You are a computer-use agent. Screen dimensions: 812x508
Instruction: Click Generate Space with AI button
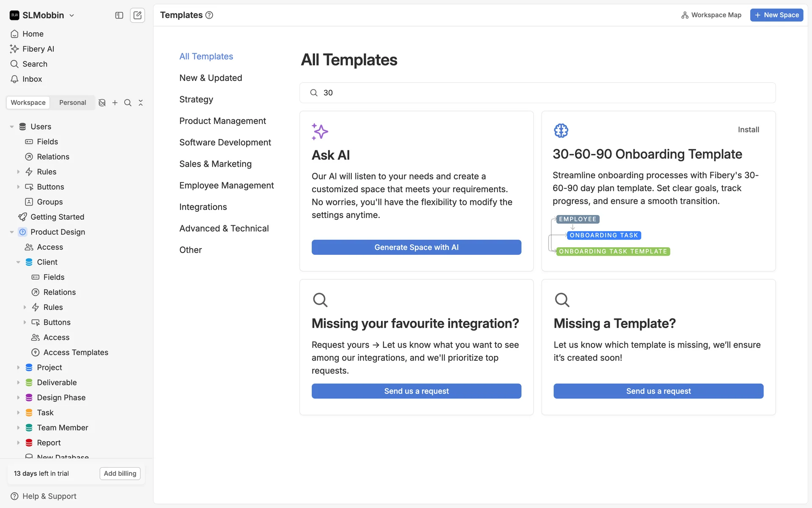pyautogui.click(x=416, y=247)
